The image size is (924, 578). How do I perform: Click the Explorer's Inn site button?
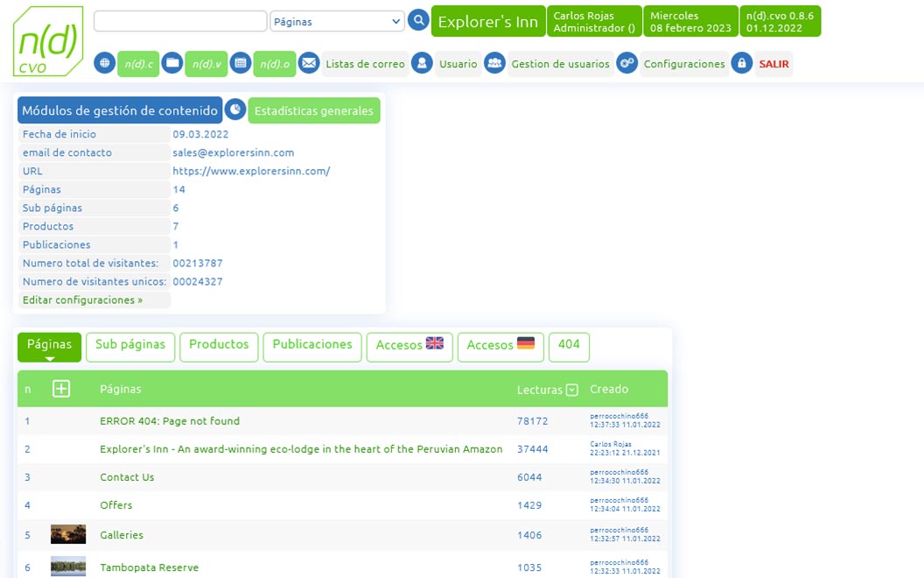coord(488,21)
